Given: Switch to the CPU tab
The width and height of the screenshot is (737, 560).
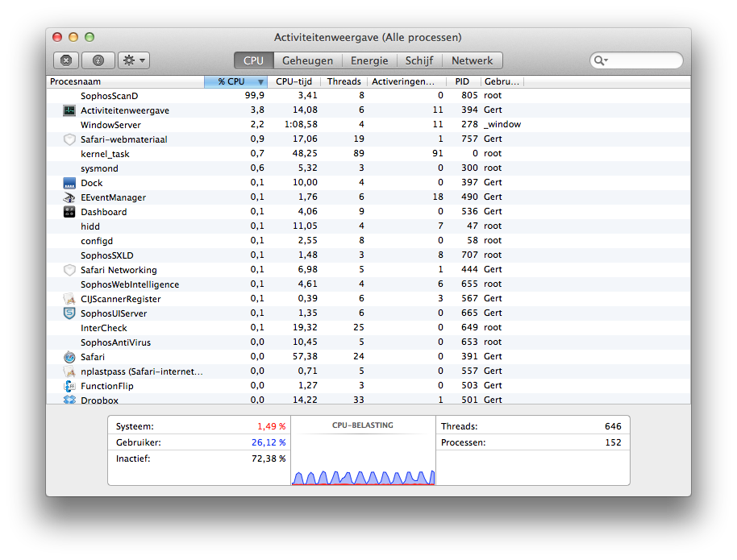Looking at the screenshot, I should [253, 60].
